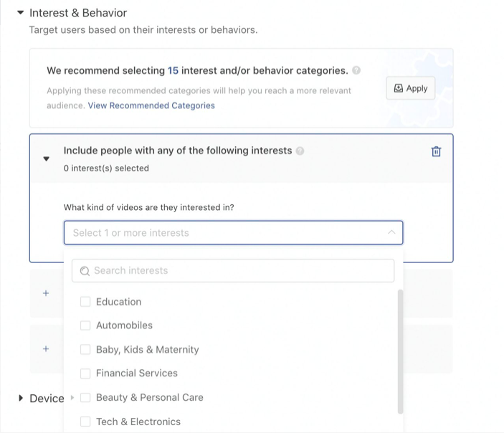Check Beauty & Personal Care checkbox
The image size is (504, 433).
click(x=85, y=398)
